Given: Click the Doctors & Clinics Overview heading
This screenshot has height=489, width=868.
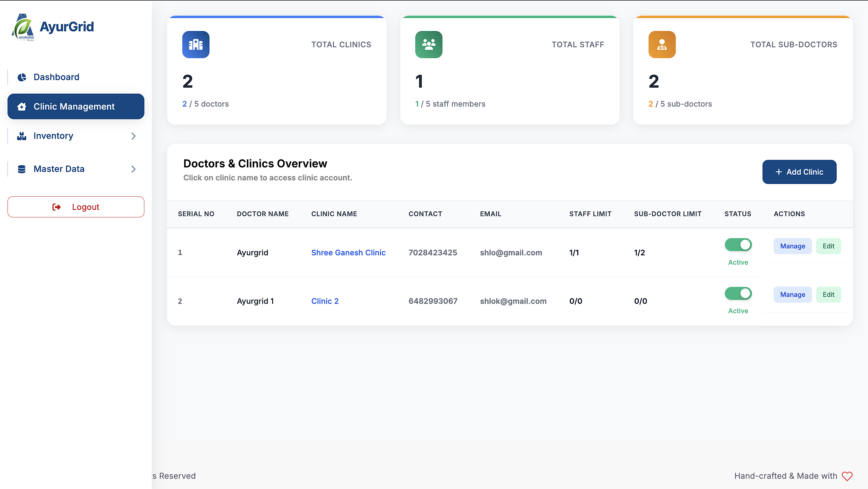Looking at the screenshot, I should coord(255,164).
